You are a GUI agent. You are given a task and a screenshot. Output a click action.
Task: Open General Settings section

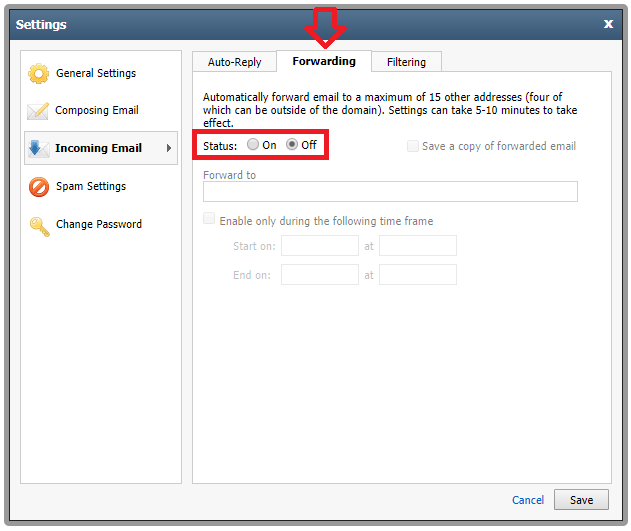[96, 73]
